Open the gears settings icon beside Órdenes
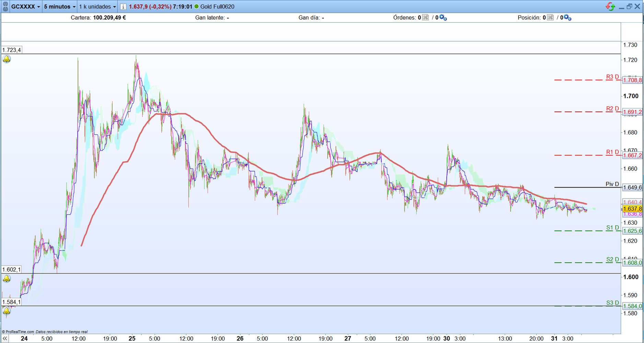The height and width of the screenshot is (343, 644). point(443,17)
